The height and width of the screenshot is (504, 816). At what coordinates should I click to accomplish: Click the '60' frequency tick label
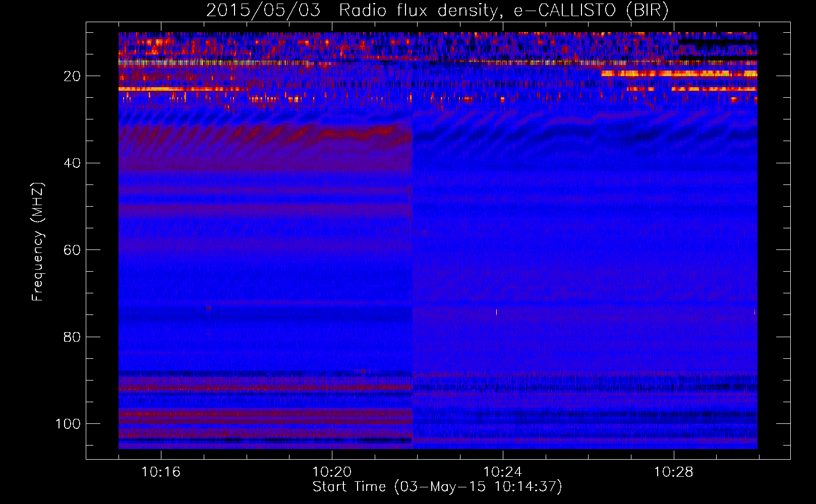(x=72, y=250)
